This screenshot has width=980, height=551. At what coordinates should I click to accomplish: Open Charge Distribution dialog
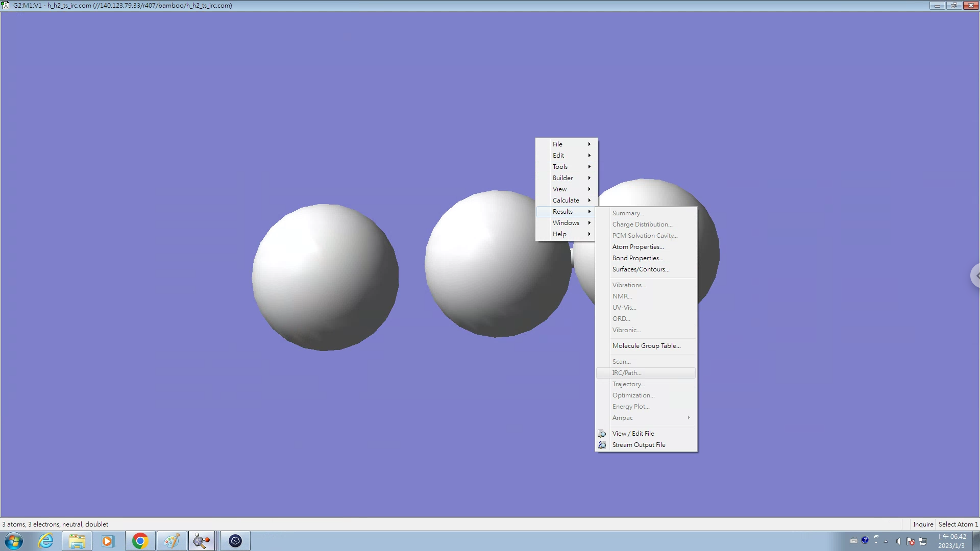pyautogui.click(x=646, y=224)
